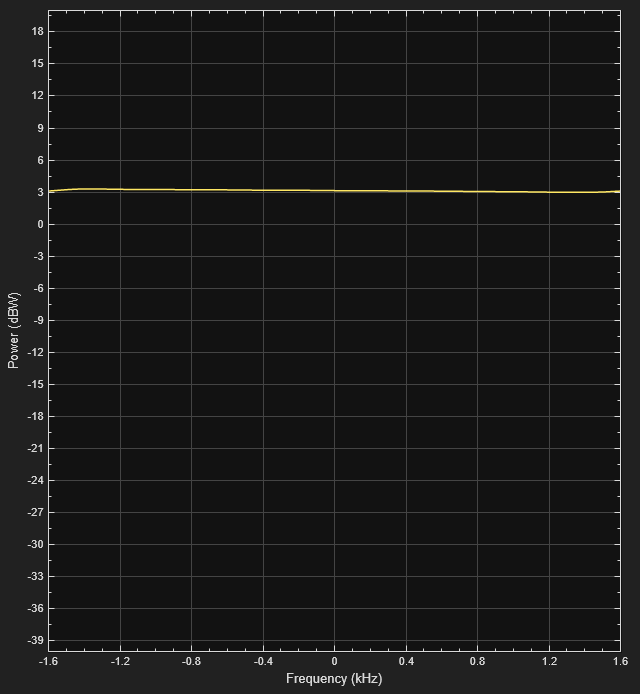The image size is (640, 694).
Task: Click the y-axis tick label -30
Action: 36,544
